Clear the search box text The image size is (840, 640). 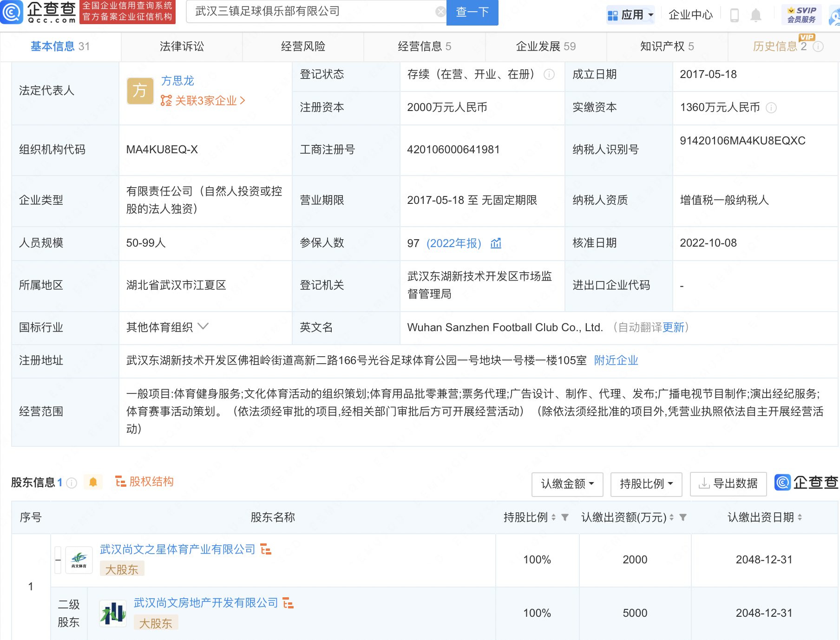pos(440,12)
